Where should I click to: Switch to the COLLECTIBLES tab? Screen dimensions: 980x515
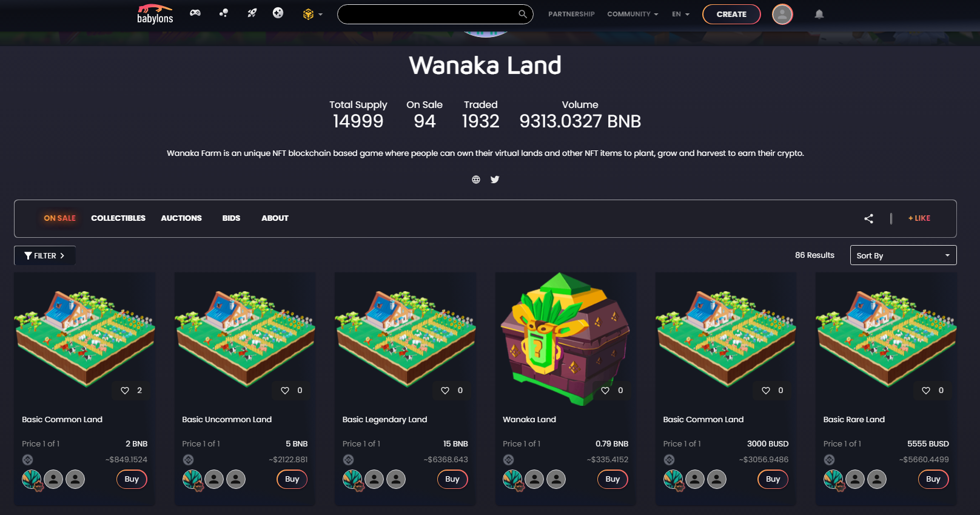(x=118, y=218)
